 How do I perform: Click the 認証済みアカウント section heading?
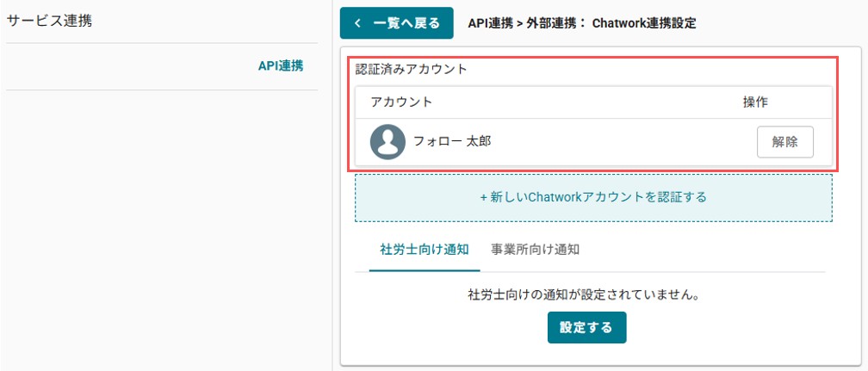412,70
